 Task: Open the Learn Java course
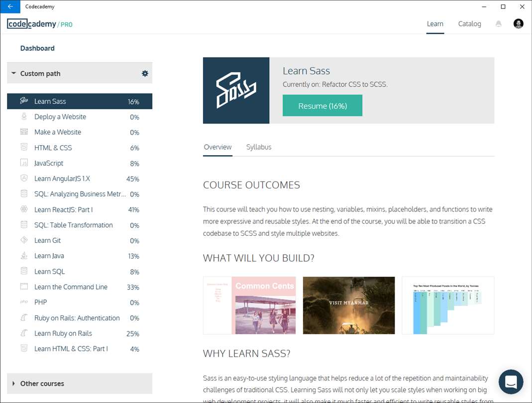click(x=80, y=256)
